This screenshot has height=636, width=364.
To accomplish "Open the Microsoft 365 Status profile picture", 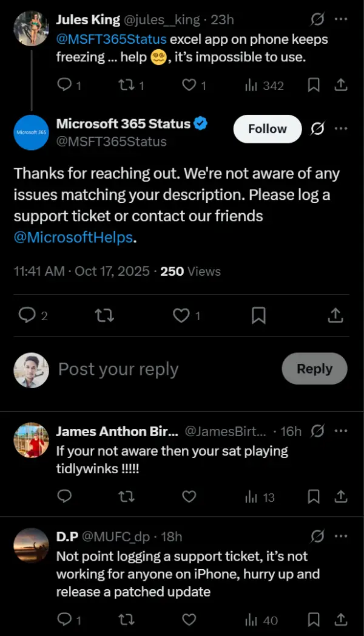I will (31, 132).
